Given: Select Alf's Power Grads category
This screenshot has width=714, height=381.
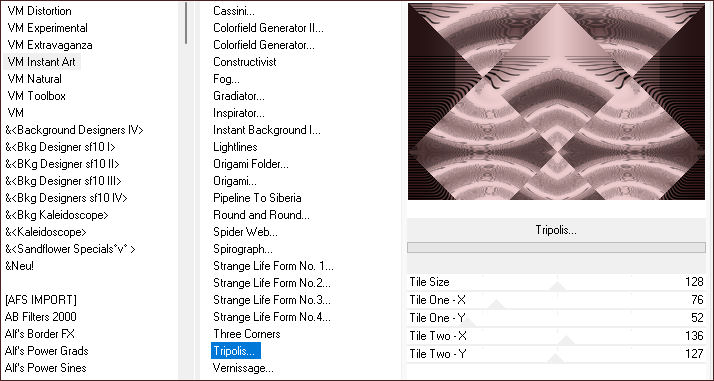Looking at the screenshot, I should 46,351.
